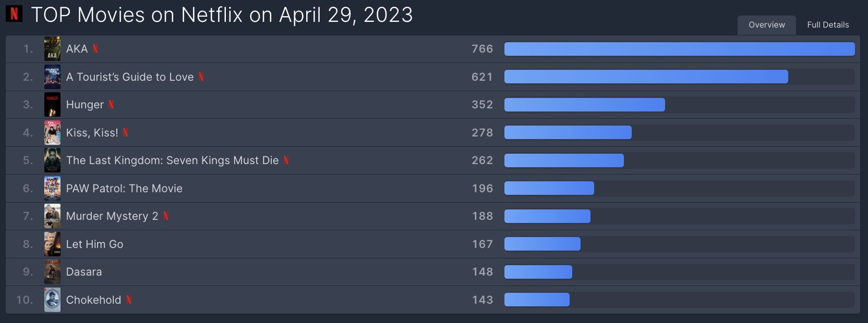Open the Full Details tab
Image resolution: width=868 pixels, height=323 pixels.
pos(828,25)
